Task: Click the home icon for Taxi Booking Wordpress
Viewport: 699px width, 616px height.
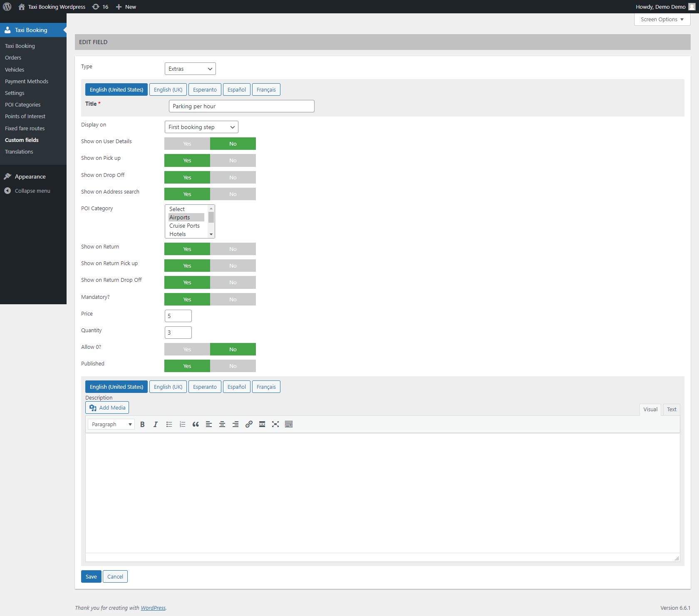Action: coord(22,7)
